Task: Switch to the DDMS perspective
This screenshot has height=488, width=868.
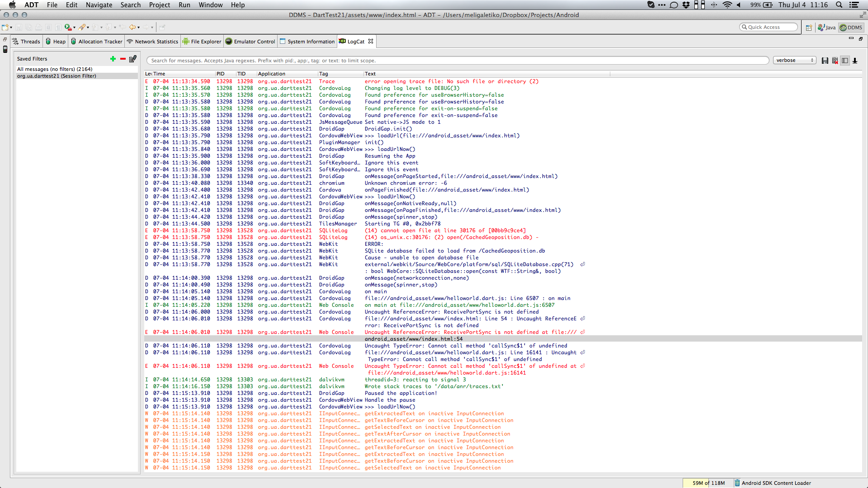Action: pyautogui.click(x=851, y=28)
